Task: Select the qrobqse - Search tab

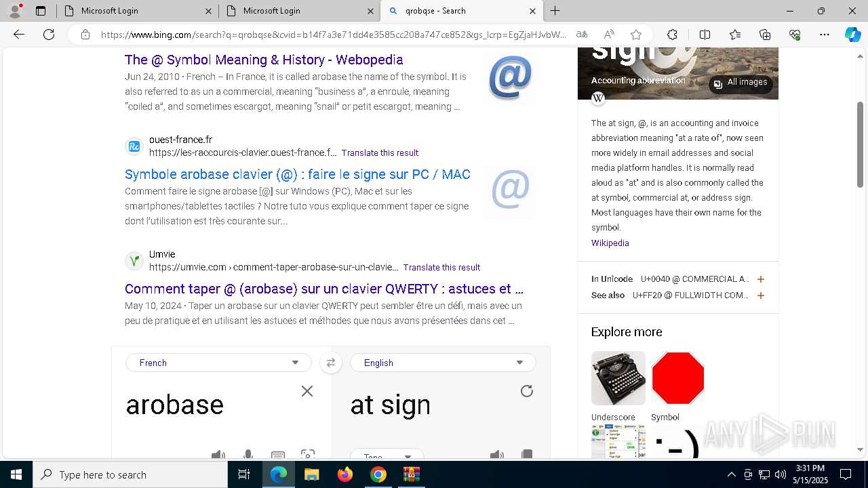Action: pos(461,11)
